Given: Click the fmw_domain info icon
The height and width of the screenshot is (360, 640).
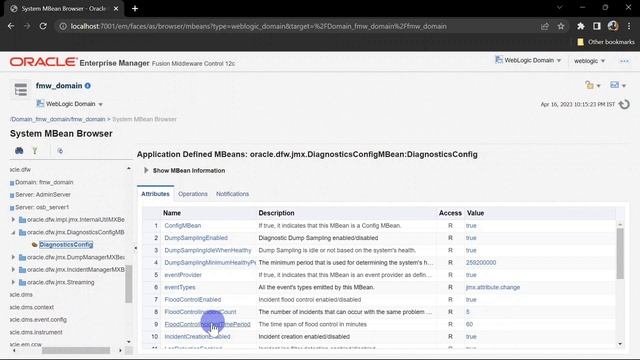Looking at the screenshot, I should click(88, 86).
